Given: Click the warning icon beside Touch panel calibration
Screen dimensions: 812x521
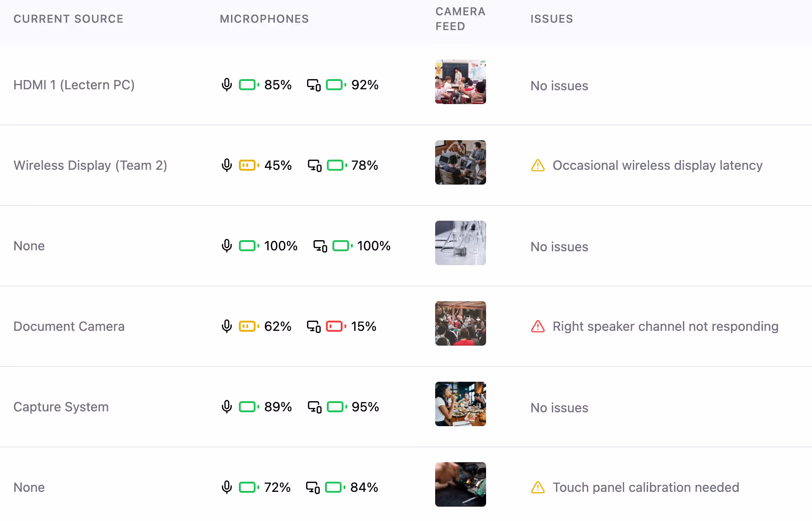Looking at the screenshot, I should (537, 487).
